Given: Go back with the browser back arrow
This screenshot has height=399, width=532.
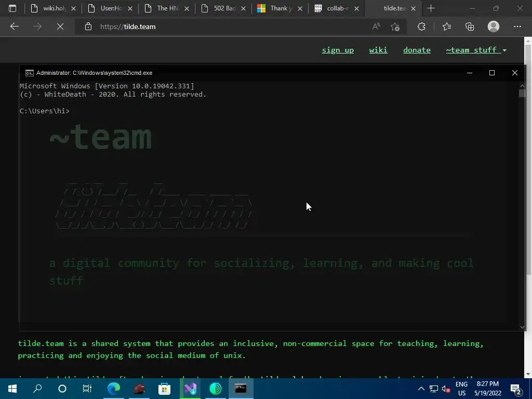Looking at the screenshot, I should coord(14,26).
